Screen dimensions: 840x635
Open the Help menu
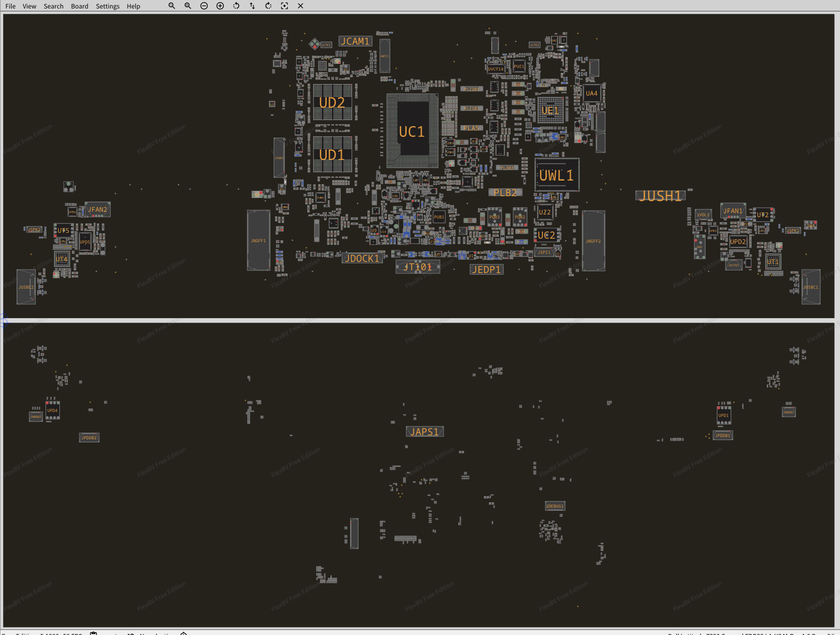click(x=133, y=6)
